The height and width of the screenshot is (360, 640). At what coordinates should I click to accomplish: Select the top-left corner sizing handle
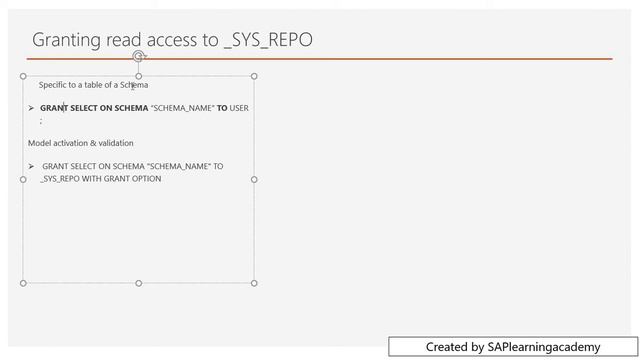point(23,76)
